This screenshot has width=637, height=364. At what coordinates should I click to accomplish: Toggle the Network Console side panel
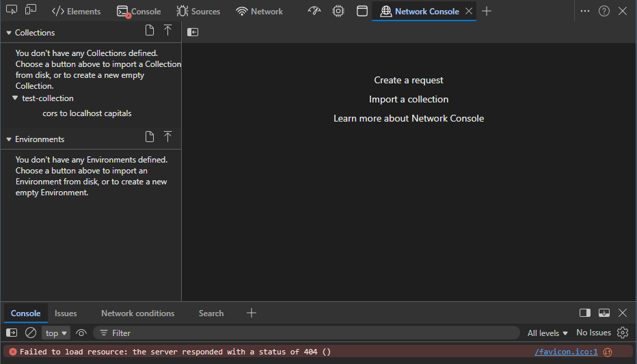pos(193,32)
